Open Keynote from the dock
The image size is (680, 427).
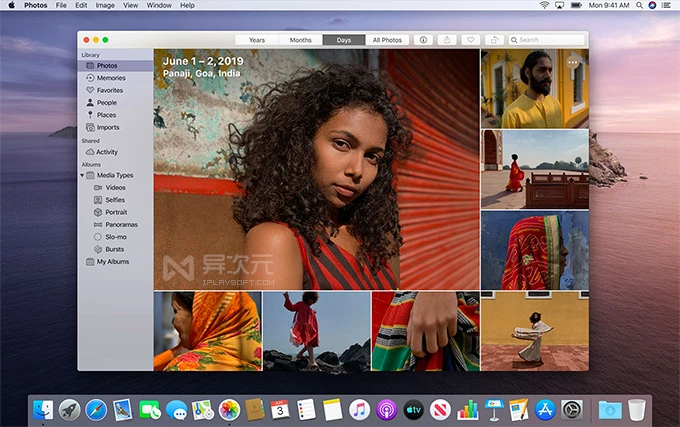pyautogui.click(x=494, y=410)
